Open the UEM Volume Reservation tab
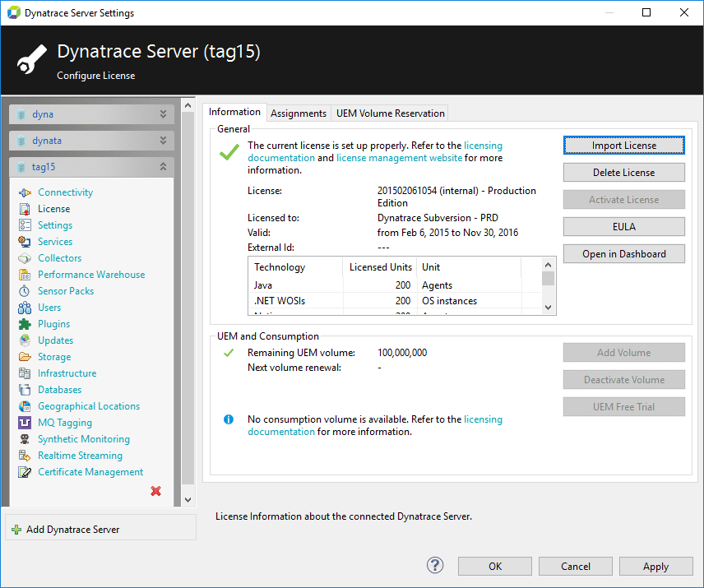Viewport: 704px width, 588px height. pos(390,113)
